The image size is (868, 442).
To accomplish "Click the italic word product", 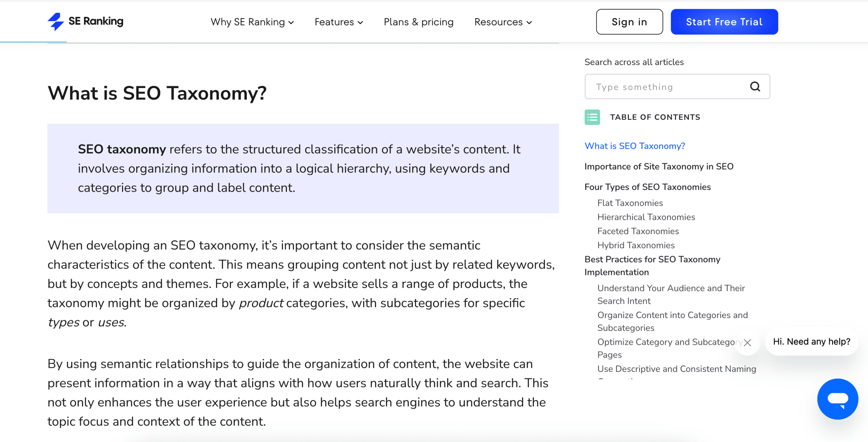I will pos(261,303).
